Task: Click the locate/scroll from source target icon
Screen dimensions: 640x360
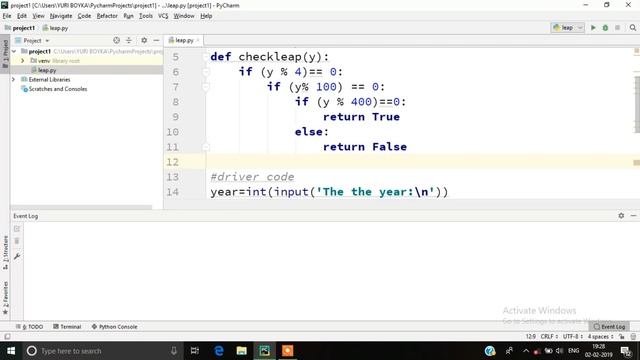Action: click(x=116, y=40)
